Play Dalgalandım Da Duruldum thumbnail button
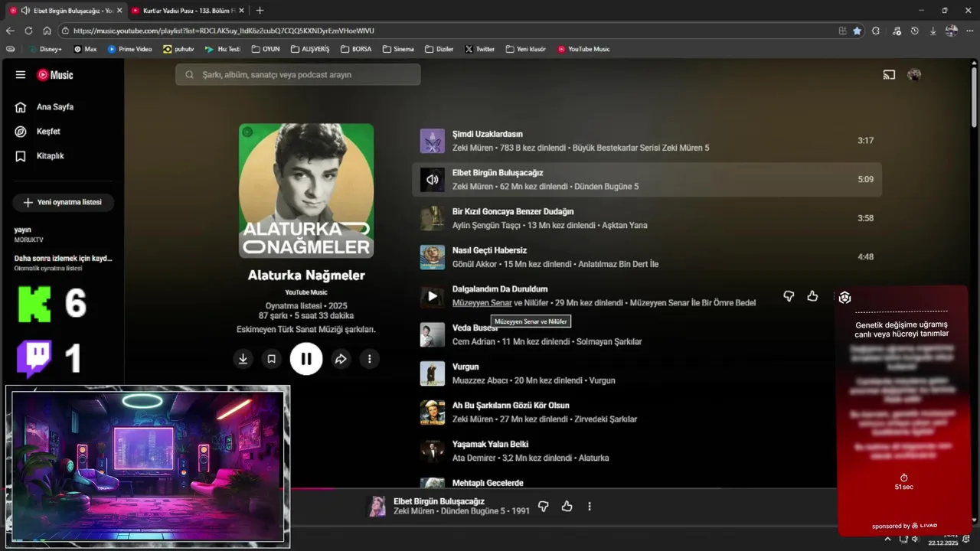The width and height of the screenshot is (980, 551). (433, 296)
